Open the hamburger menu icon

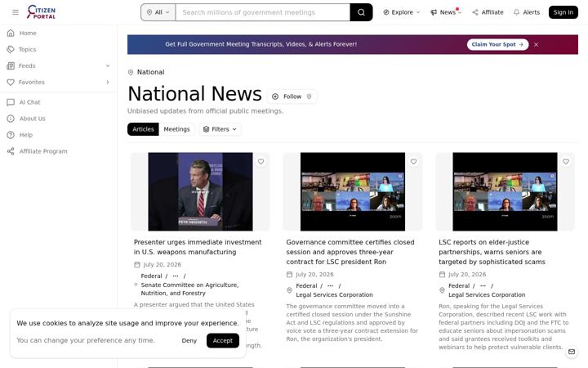(16, 12)
